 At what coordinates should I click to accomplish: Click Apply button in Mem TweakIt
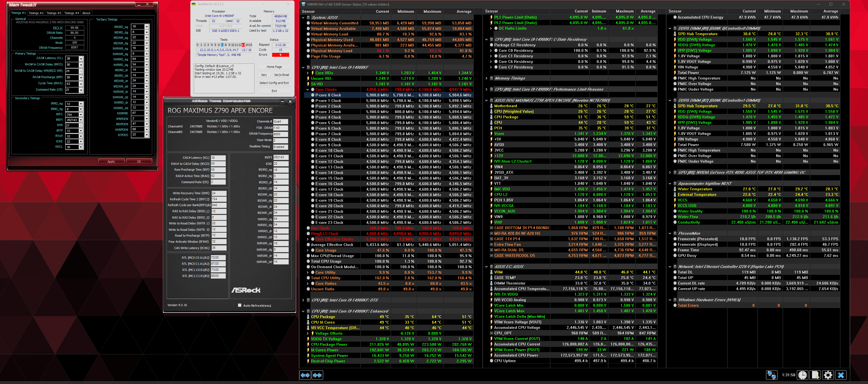tap(111, 161)
